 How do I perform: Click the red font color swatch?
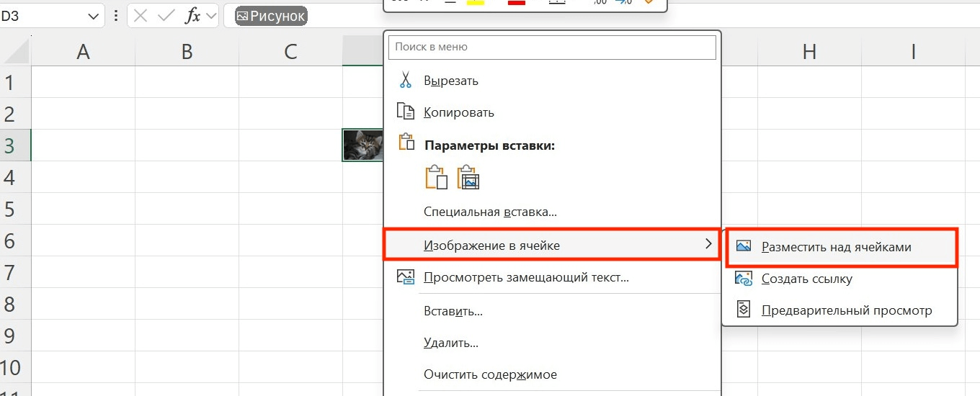click(517, 2)
